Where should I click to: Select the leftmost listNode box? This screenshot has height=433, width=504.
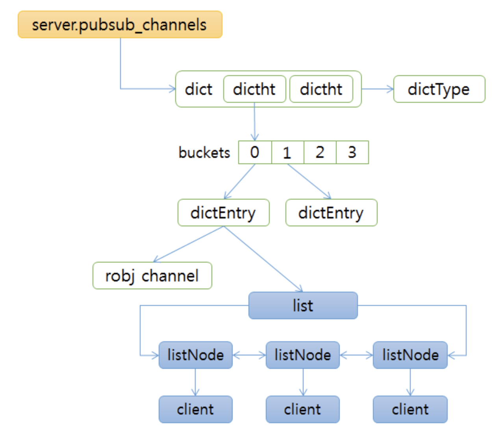point(196,355)
